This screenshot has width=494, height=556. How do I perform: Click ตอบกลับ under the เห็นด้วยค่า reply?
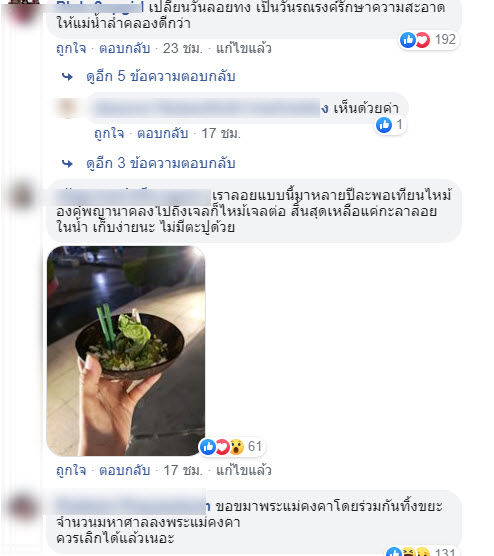pyautogui.click(x=163, y=134)
